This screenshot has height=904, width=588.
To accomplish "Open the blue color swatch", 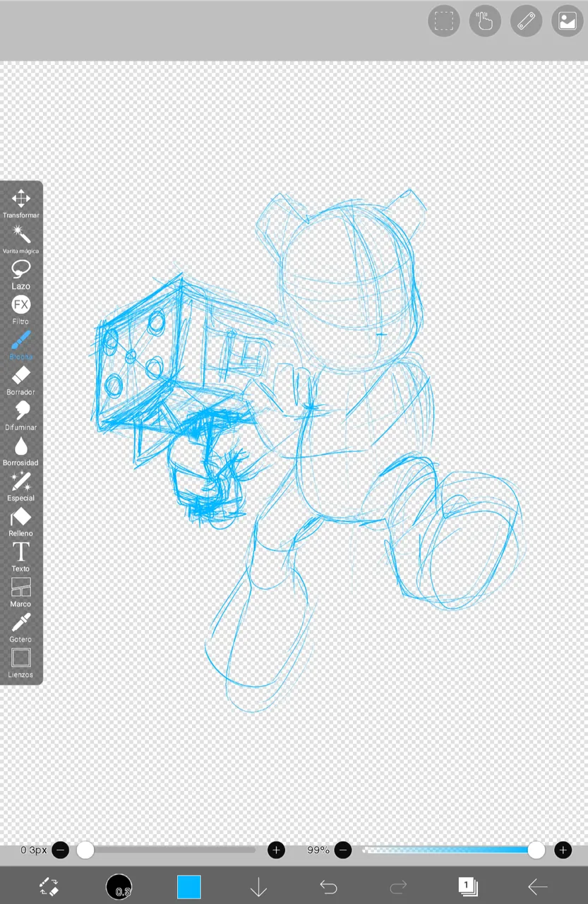I will click(x=188, y=886).
